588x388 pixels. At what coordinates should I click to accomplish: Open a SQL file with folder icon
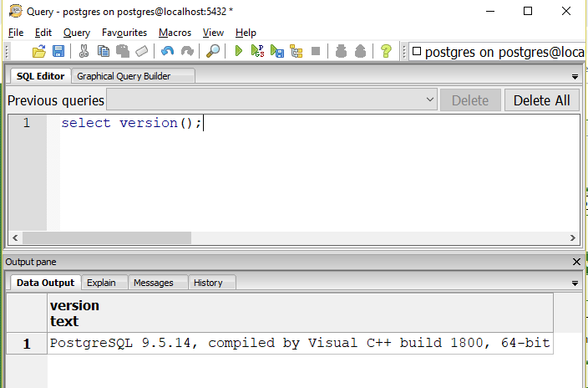click(x=38, y=51)
